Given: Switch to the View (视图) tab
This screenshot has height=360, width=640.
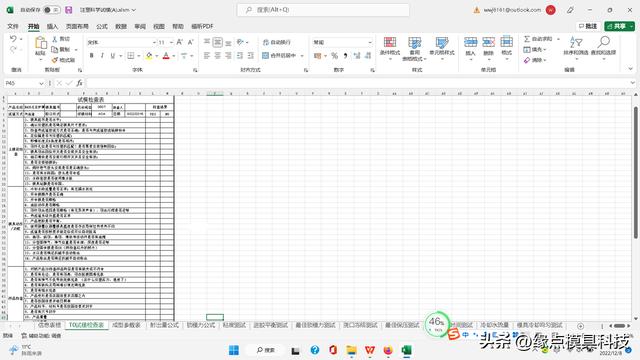Looking at the screenshot, I should point(159,26).
